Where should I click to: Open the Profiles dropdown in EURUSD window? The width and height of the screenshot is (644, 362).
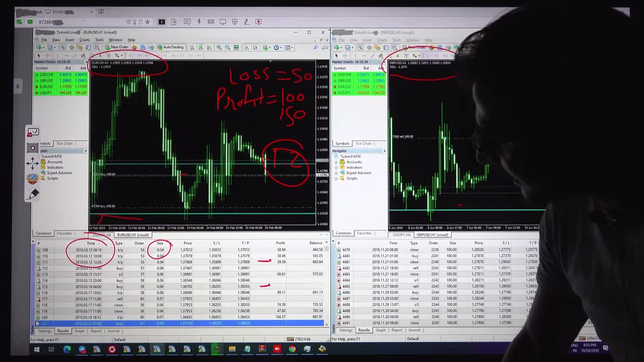point(51,47)
